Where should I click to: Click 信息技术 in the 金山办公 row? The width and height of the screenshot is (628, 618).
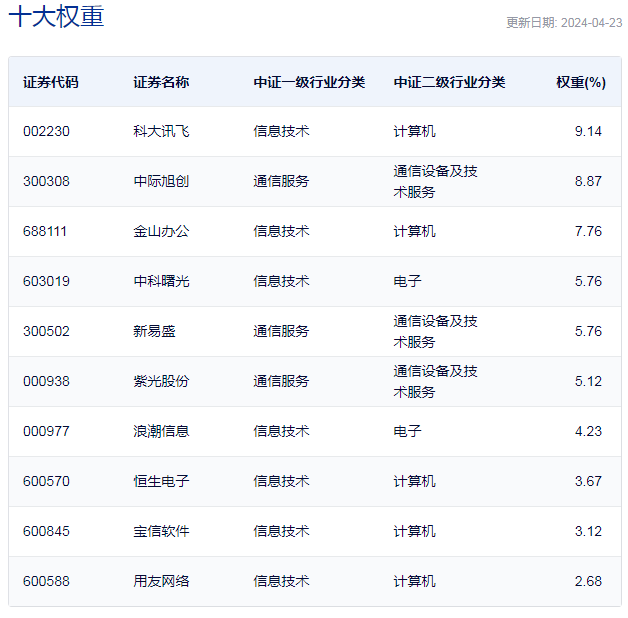pos(281,231)
